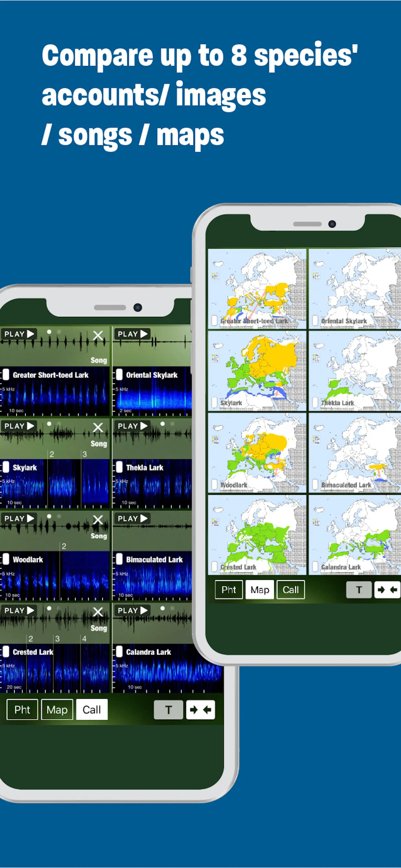
Task: Tick checkbox on Calandra Lark map
Action: click(315, 566)
